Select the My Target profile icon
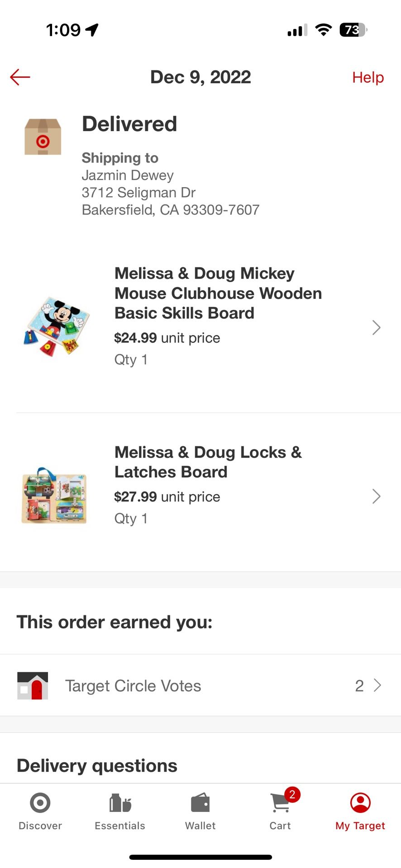The image size is (401, 868). click(x=360, y=803)
